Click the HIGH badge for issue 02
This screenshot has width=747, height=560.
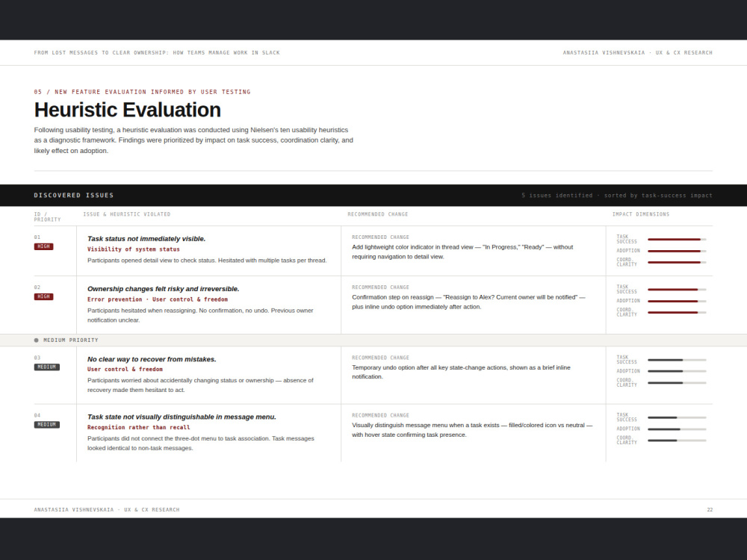click(x=43, y=296)
